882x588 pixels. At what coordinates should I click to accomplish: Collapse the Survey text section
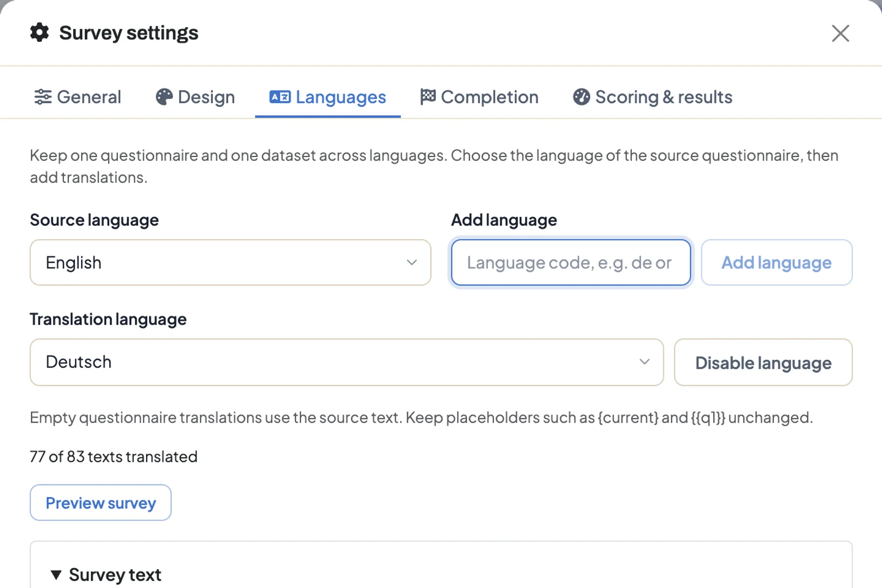[106, 575]
